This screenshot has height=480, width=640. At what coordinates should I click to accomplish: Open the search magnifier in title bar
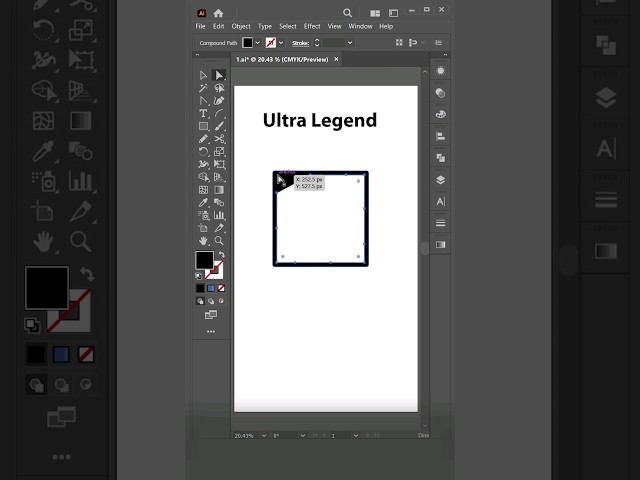[347, 13]
